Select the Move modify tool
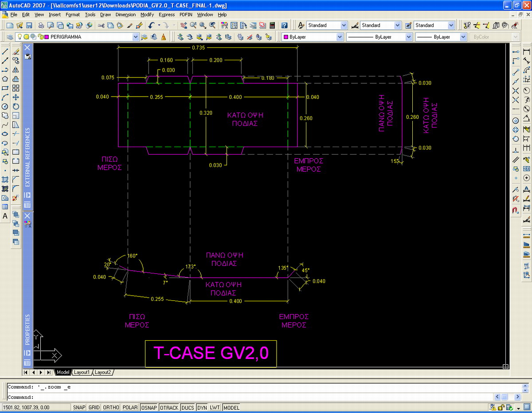 tap(16, 97)
